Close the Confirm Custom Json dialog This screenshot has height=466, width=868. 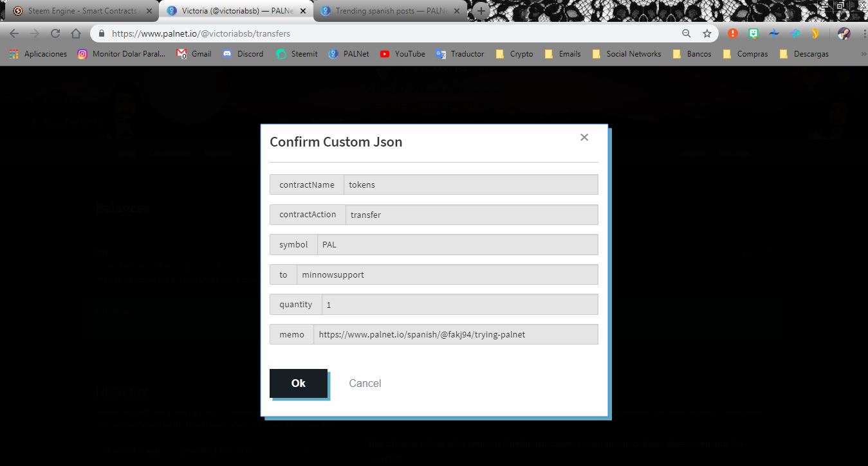584,137
